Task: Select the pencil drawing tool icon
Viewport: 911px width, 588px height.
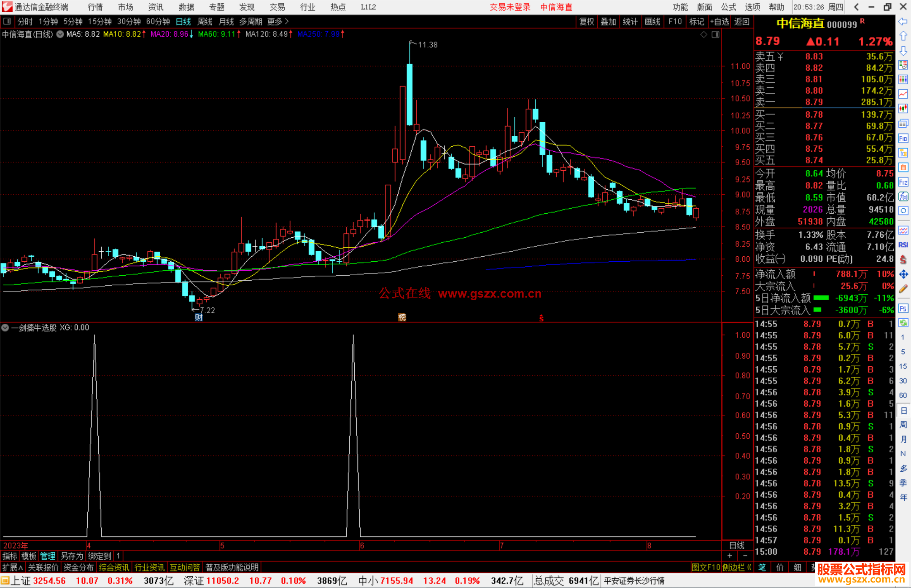Action: (x=903, y=289)
